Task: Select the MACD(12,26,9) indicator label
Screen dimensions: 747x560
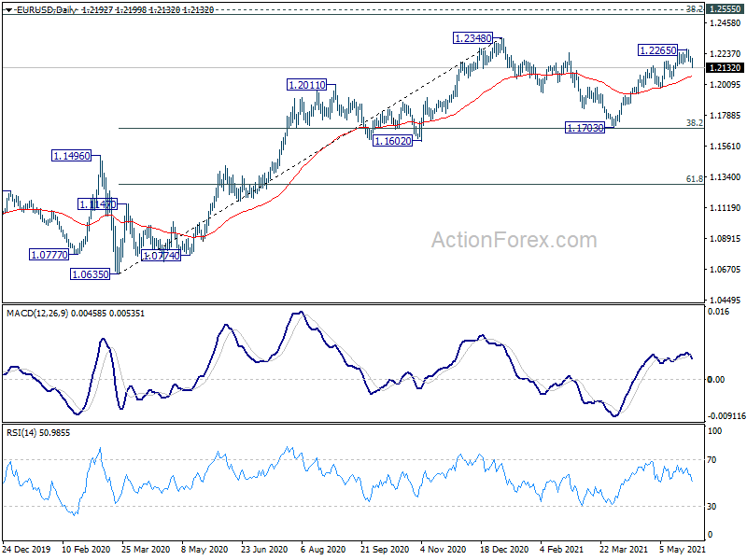Action: coord(37,314)
